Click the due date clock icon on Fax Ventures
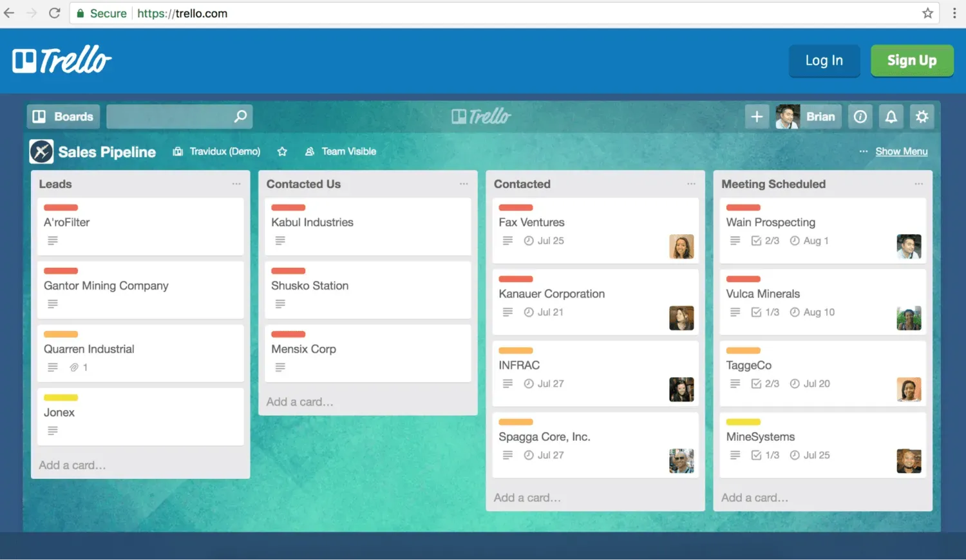966x560 pixels. click(x=527, y=240)
